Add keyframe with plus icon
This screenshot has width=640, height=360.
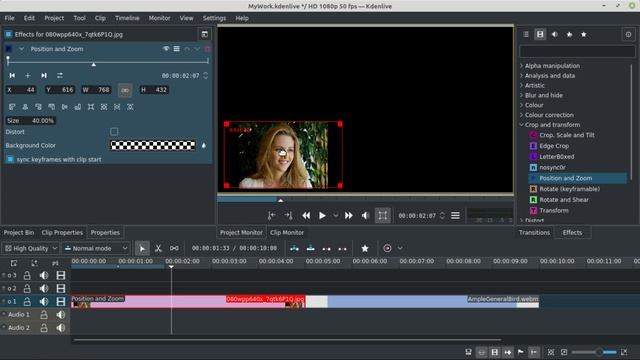coord(28,76)
